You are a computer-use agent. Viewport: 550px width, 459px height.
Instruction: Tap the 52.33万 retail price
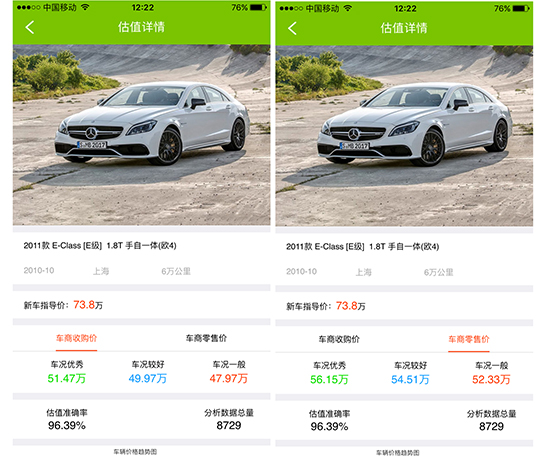(x=491, y=380)
